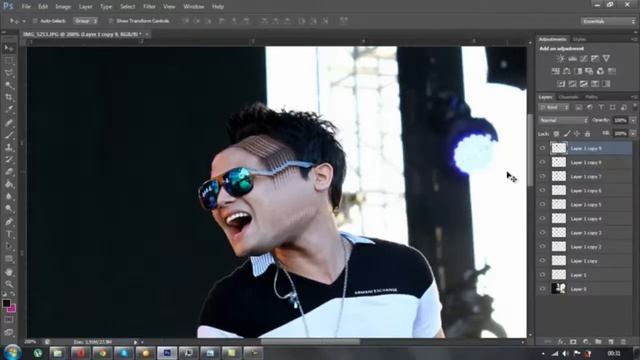Viewport: 640px width, 360px height.
Task: Add a layer mask
Action: [x=573, y=342]
